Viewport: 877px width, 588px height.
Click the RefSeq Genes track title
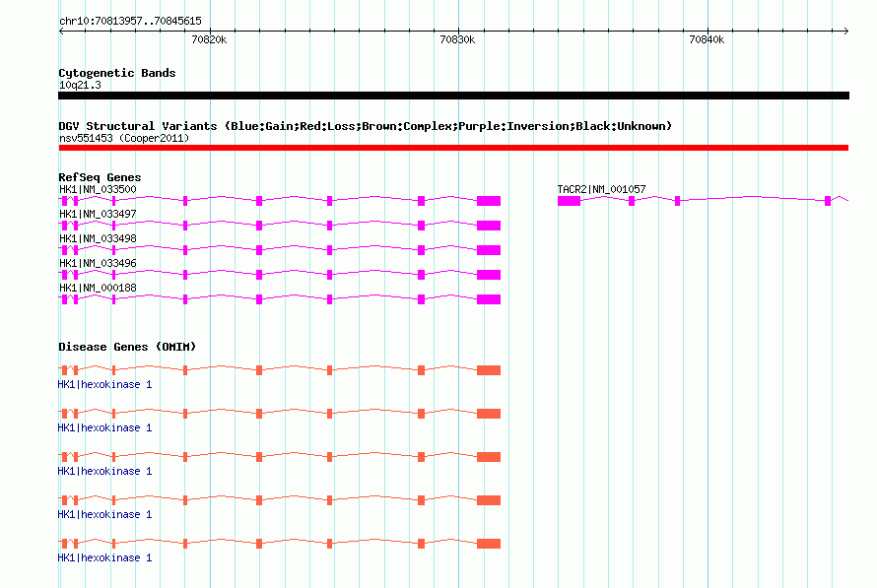[100, 177]
